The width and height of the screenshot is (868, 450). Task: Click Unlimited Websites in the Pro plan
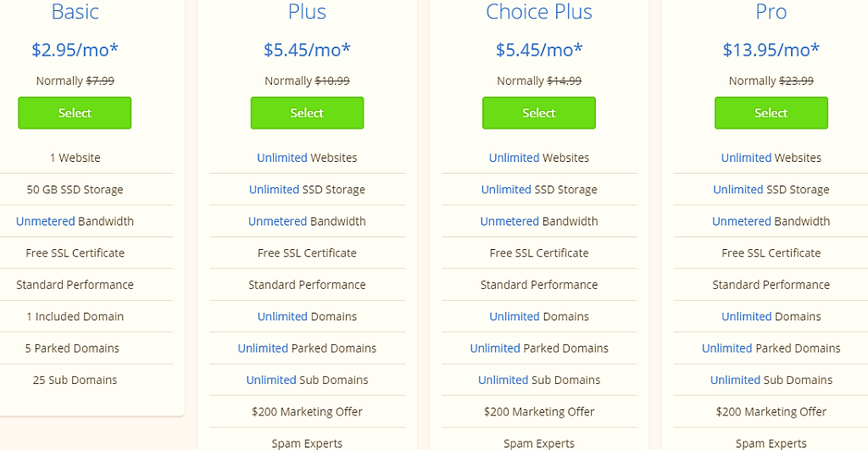771,158
